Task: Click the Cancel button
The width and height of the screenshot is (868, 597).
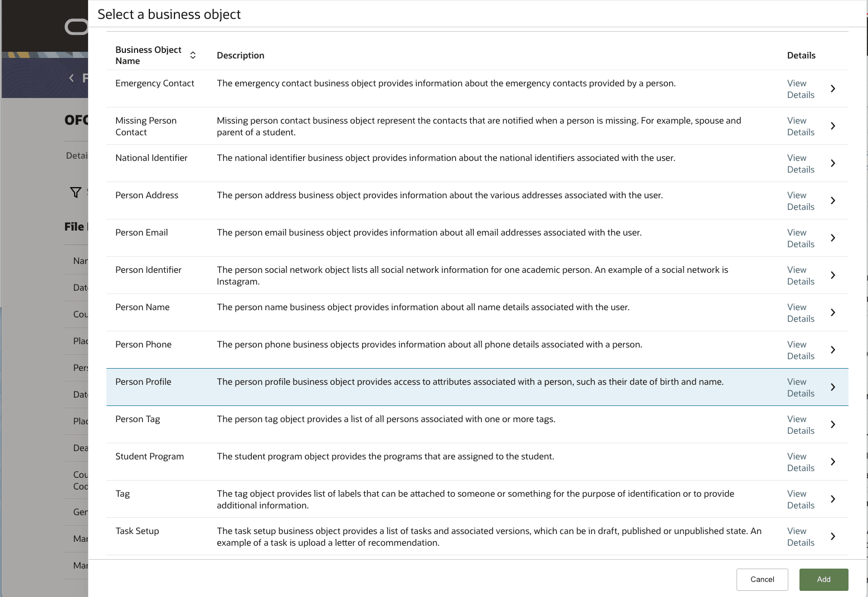Action: (x=762, y=579)
